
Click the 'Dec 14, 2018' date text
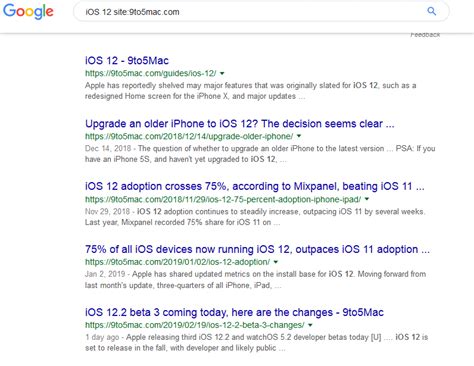click(108, 148)
